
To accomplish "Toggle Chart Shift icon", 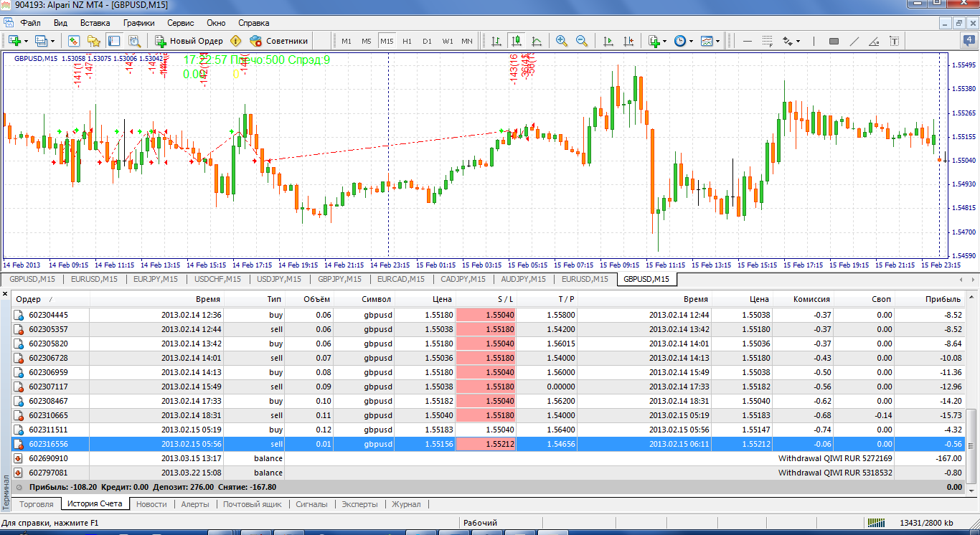I will click(x=628, y=41).
